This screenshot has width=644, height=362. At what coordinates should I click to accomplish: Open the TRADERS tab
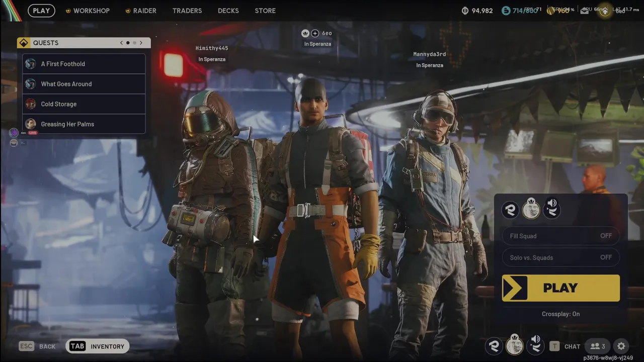coord(187,11)
